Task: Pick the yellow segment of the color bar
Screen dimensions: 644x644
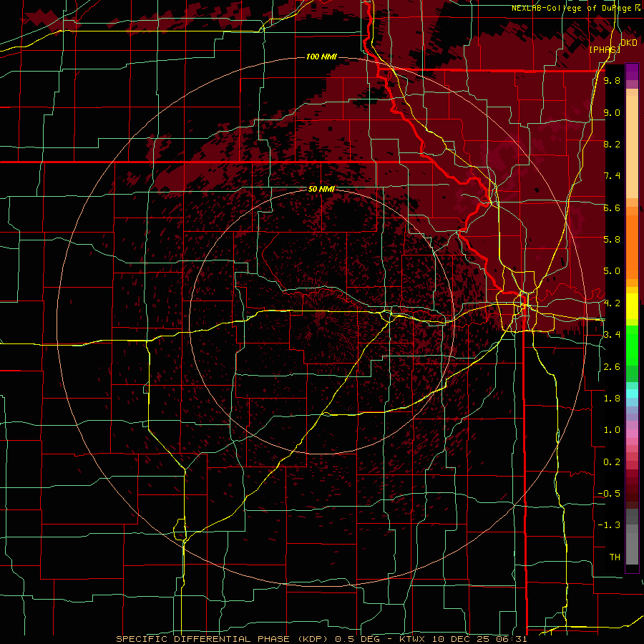Action: point(632,306)
